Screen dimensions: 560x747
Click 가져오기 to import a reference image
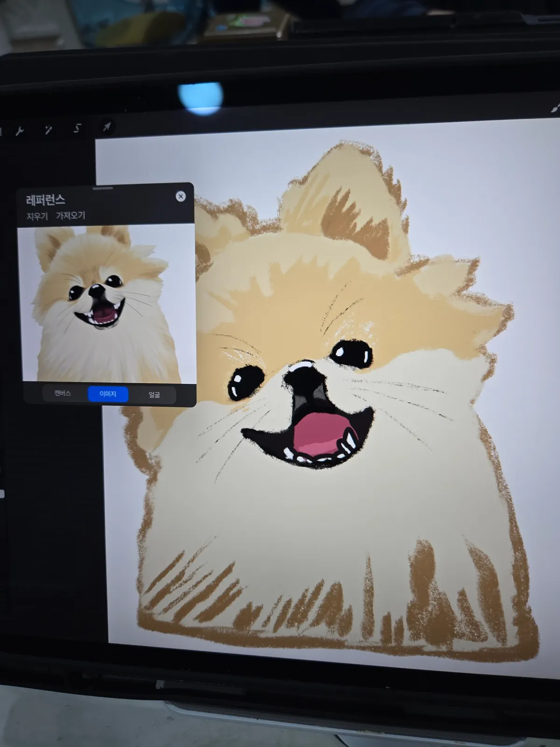[x=70, y=216]
